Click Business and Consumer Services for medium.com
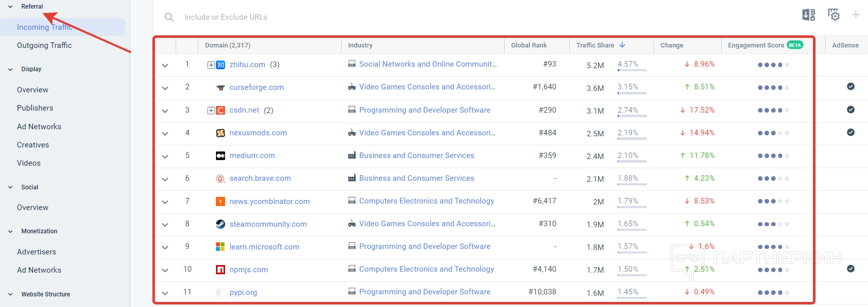This screenshot has width=868, height=307. point(416,156)
